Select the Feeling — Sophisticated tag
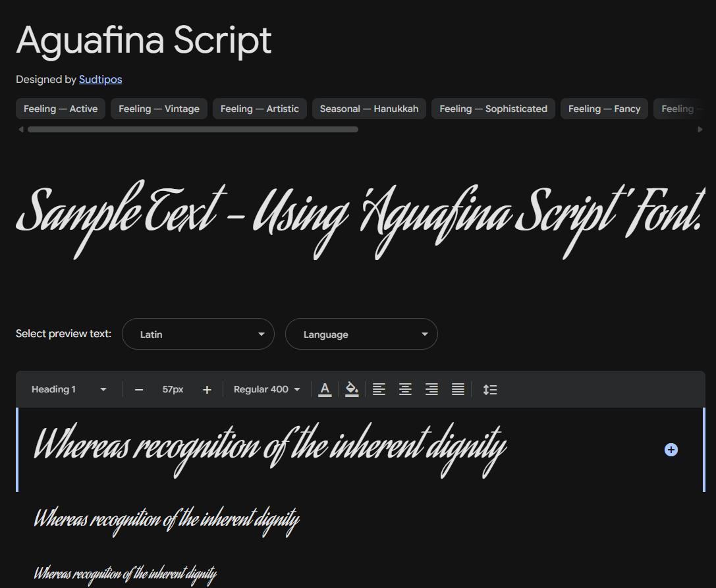 (x=493, y=109)
